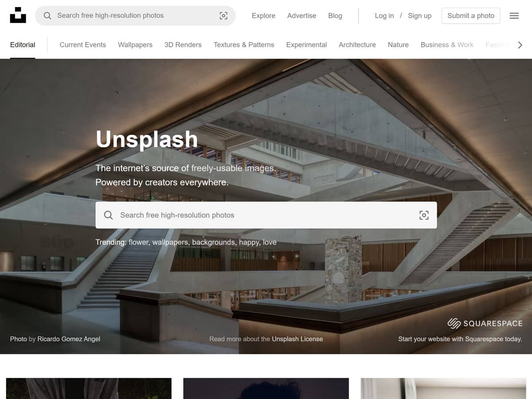Click trending term wallpapers
The image size is (532, 399).
tap(171, 242)
